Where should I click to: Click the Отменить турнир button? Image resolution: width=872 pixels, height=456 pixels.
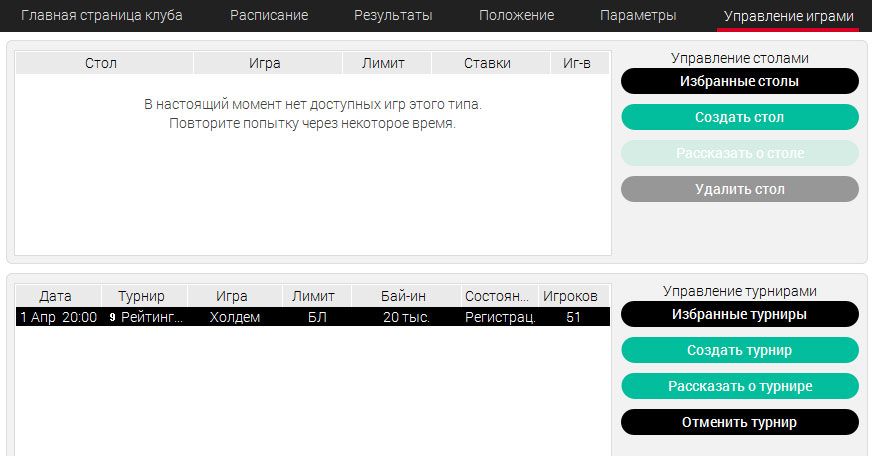coord(740,422)
